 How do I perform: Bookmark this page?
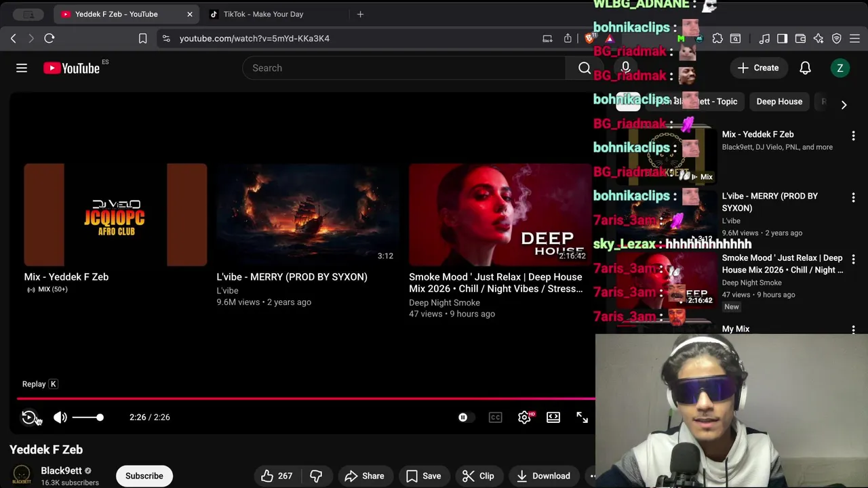(142, 39)
